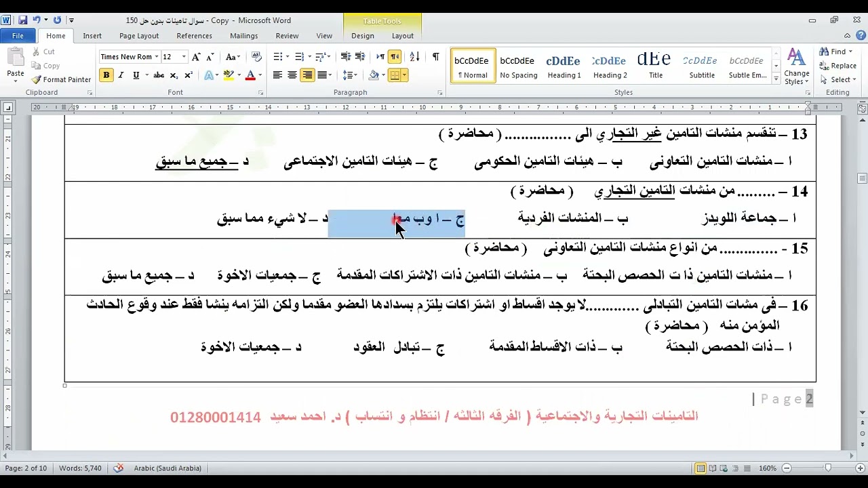Click the Find button
The width and height of the screenshot is (868, 488).
tap(836, 52)
